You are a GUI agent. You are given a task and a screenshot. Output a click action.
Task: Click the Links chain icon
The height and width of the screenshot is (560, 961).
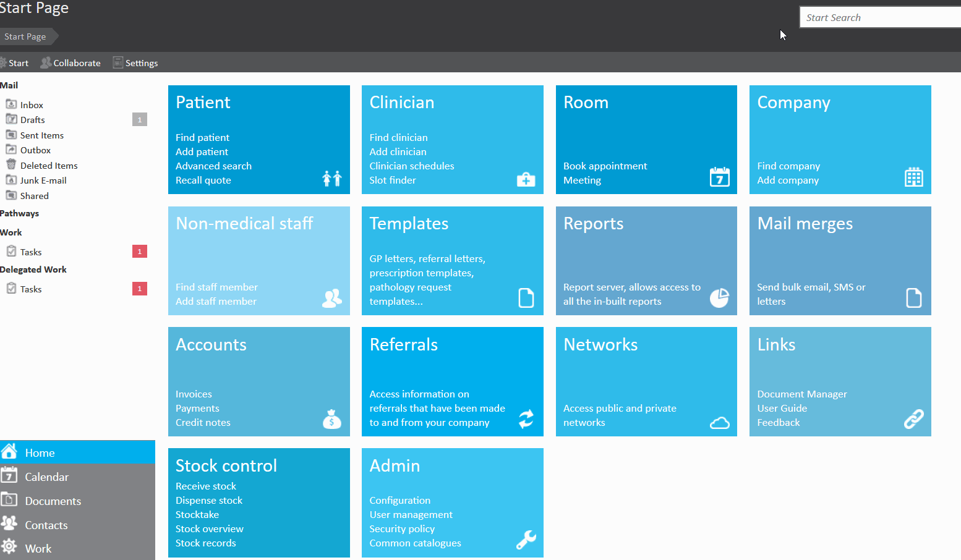(x=913, y=419)
